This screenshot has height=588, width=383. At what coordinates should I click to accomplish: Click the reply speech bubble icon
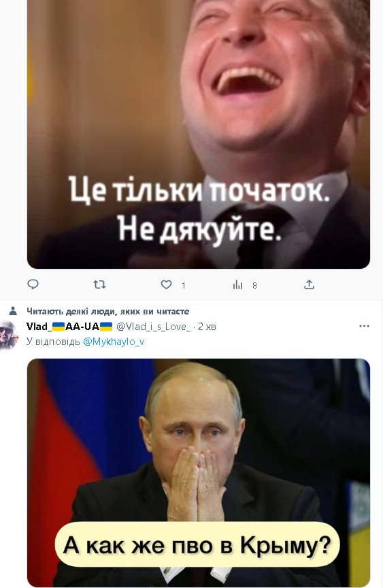coord(33,284)
